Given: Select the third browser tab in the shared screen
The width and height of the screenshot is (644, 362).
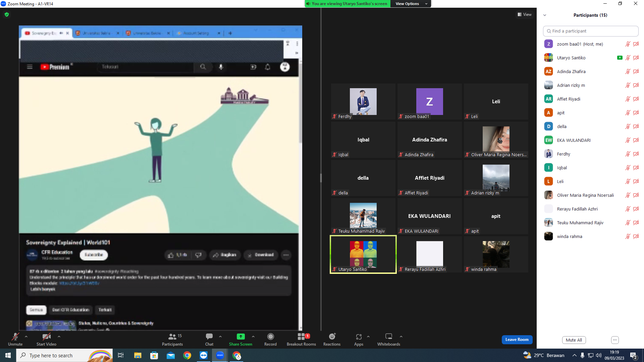Looking at the screenshot, I should (x=147, y=33).
